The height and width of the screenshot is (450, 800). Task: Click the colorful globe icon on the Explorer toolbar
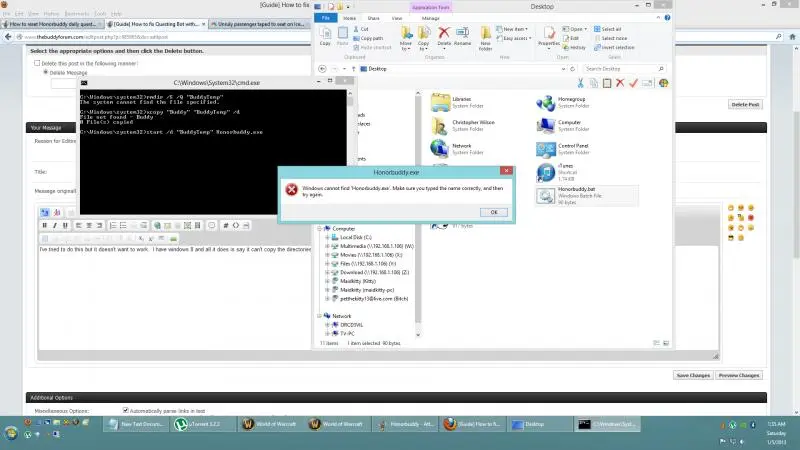coord(663,83)
